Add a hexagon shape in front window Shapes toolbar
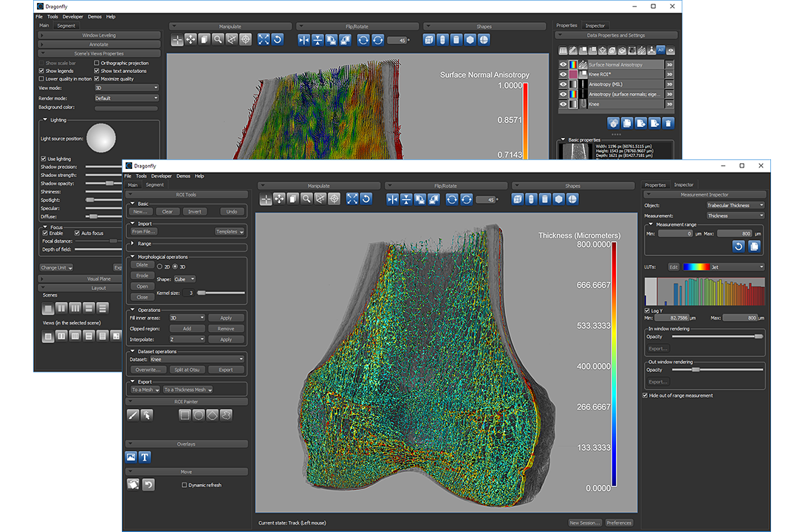This screenshot has height=532, width=805. 558,199
